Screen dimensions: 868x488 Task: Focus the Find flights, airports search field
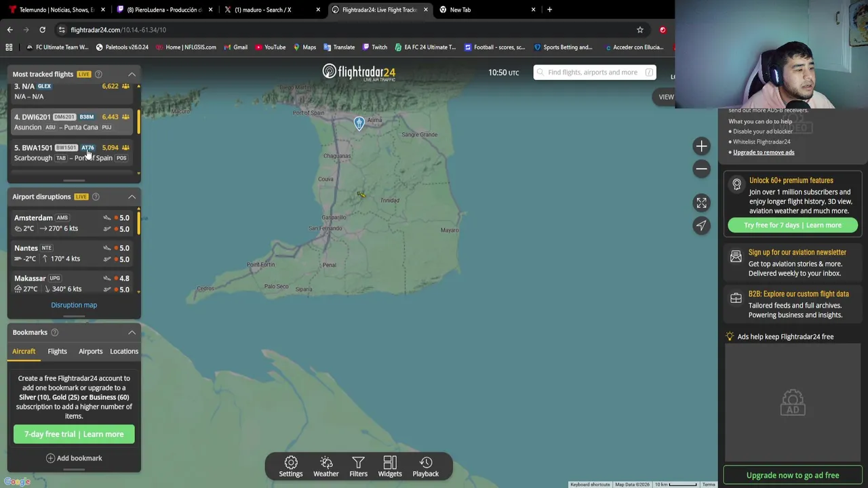(595, 72)
